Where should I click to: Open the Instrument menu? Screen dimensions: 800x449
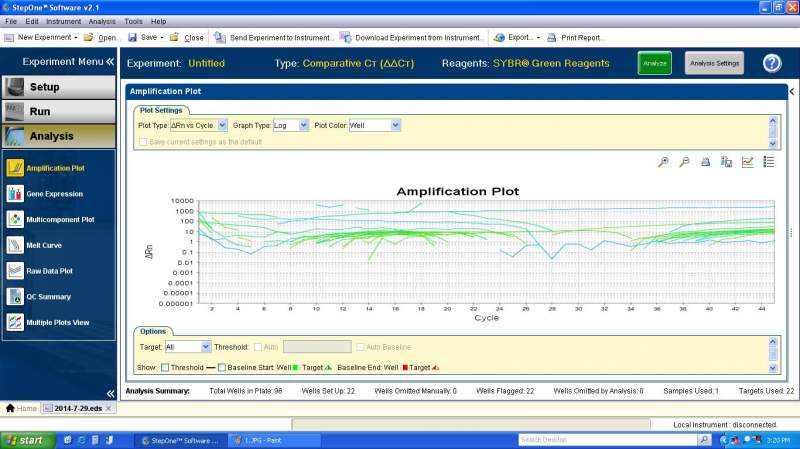[x=63, y=21]
